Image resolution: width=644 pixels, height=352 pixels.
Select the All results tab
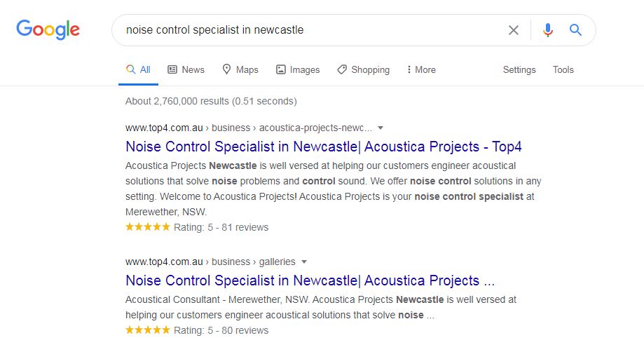pos(138,69)
